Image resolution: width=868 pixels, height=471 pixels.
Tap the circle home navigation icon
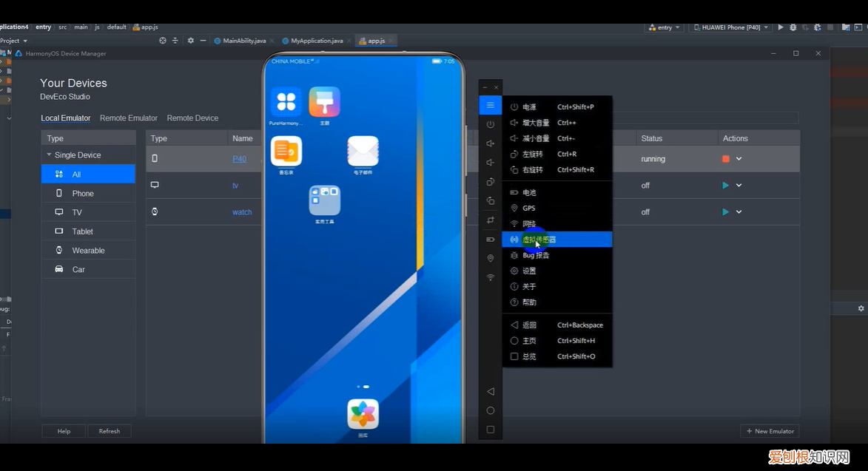(490, 410)
